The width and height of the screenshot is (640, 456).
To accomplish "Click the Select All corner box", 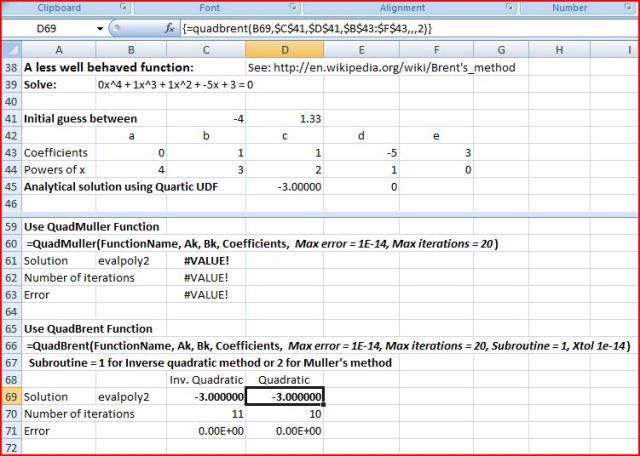I will tap(10, 50).
